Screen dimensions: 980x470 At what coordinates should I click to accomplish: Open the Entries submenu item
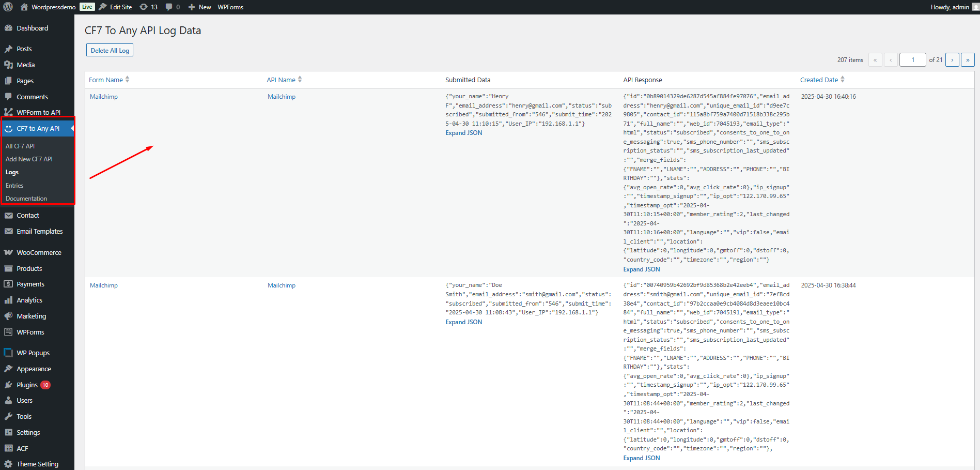point(14,185)
